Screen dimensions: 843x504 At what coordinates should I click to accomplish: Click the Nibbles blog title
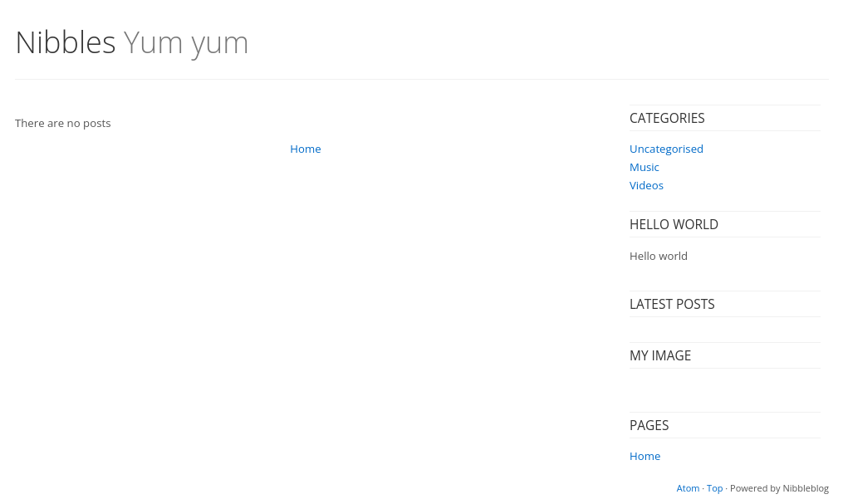click(66, 42)
